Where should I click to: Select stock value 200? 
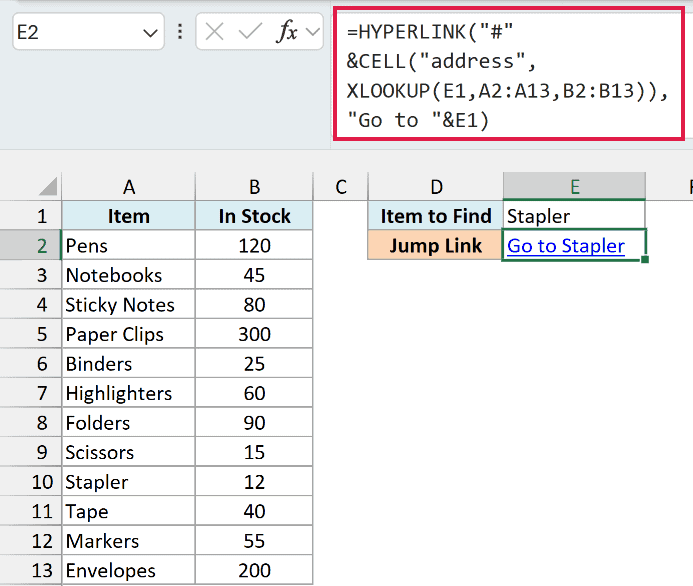pos(254,570)
